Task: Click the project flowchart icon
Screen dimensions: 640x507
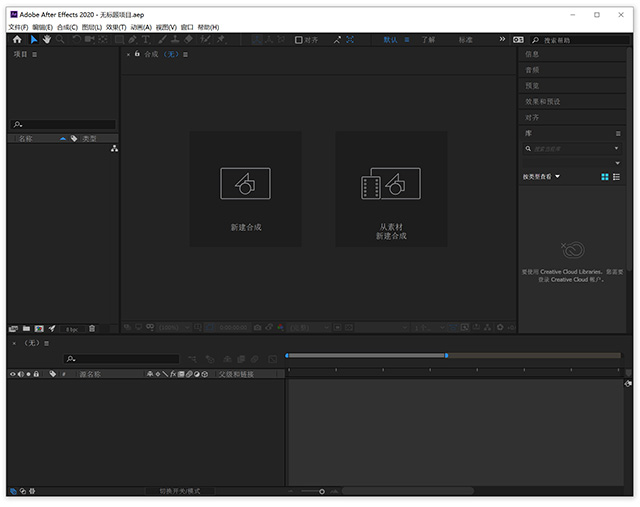Action: pos(114,148)
